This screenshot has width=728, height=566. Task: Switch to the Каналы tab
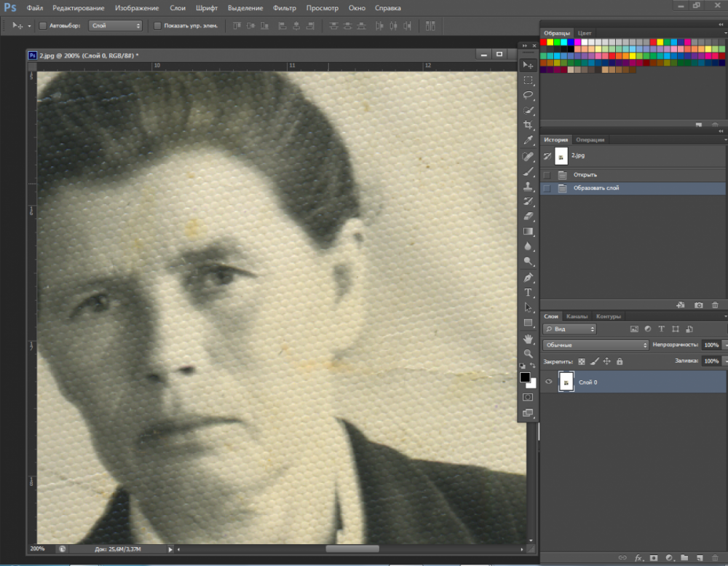click(x=577, y=316)
